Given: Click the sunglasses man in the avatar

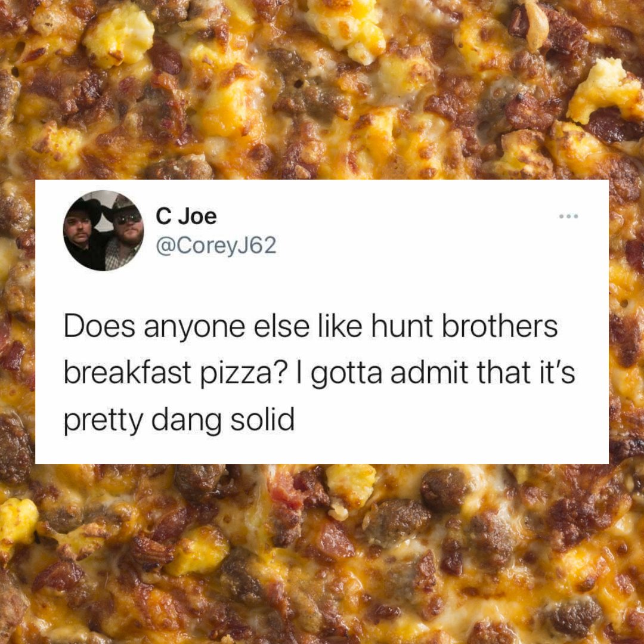Looking at the screenshot, I should coord(123,232).
